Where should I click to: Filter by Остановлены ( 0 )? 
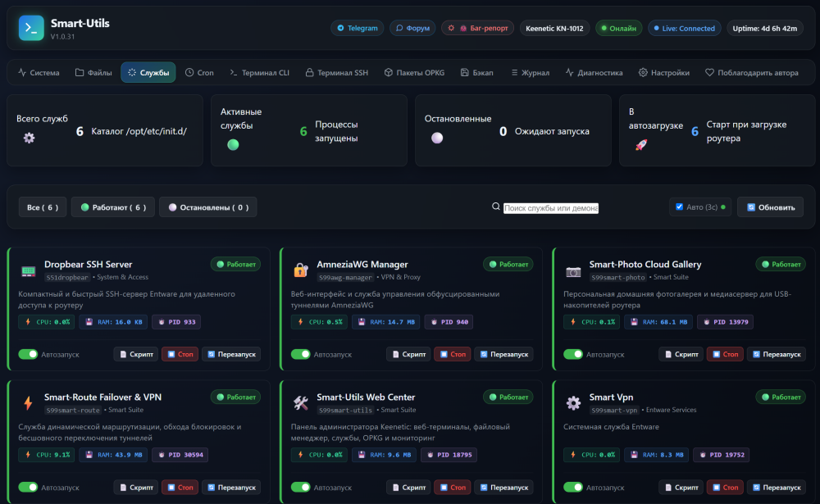click(208, 207)
